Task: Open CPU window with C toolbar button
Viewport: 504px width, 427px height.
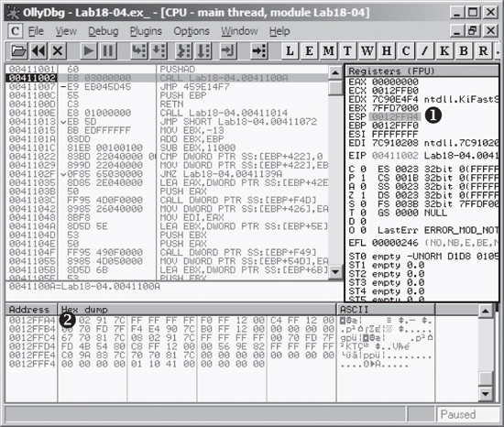Action: pyautogui.click(x=406, y=50)
